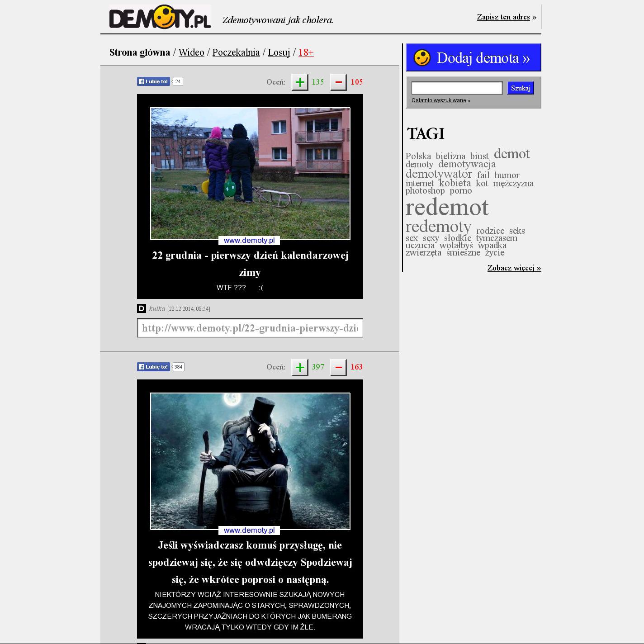The width and height of the screenshot is (644, 644).
Task: Select the Losuj navigation link
Action: (x=279, y=52)
